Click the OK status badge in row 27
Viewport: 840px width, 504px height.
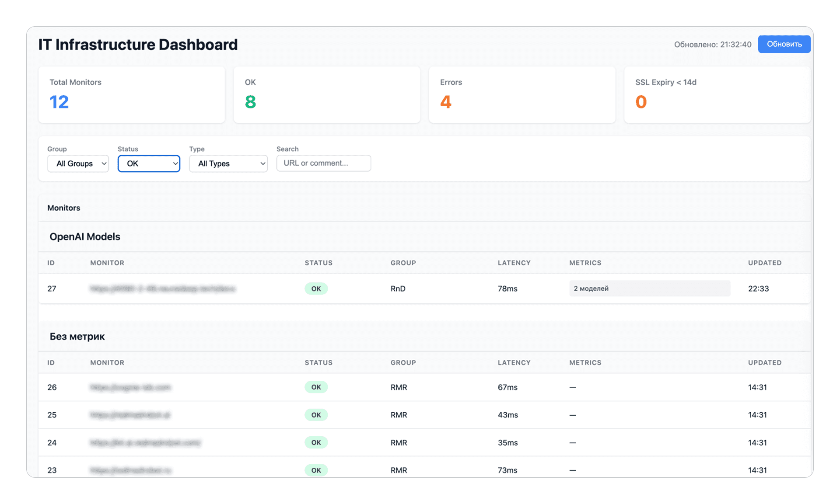[316, 288]
